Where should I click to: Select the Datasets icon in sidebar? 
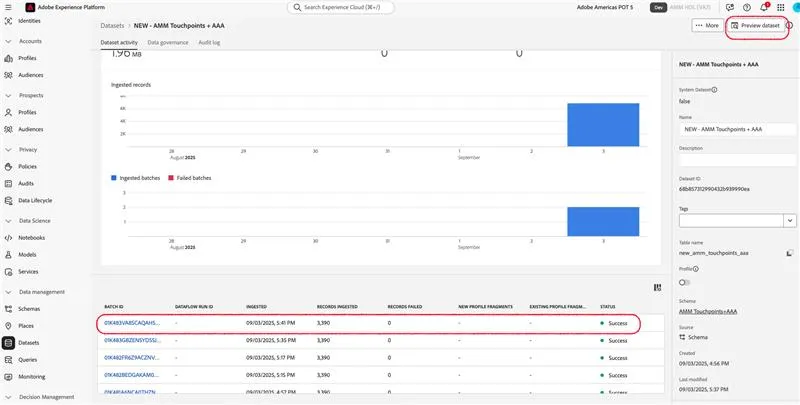(x=8, y=343)
